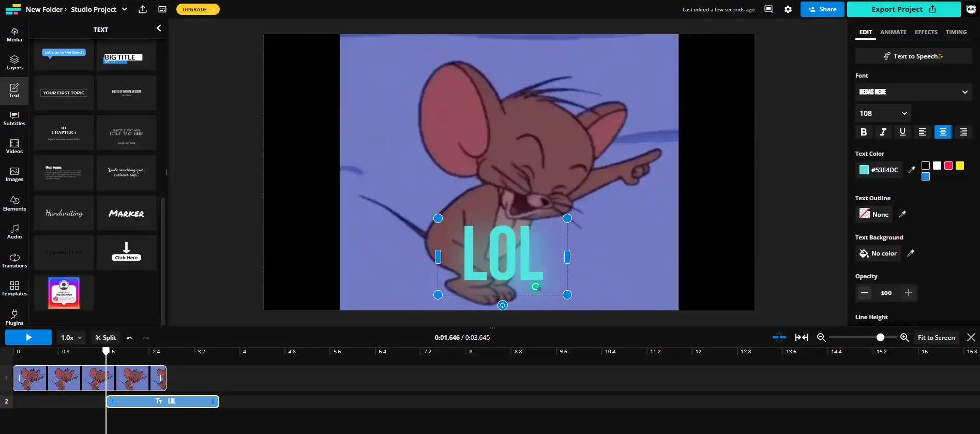Open the Videos sidebar panel
The height and width of the screenshot is (434, 980).
14,146
